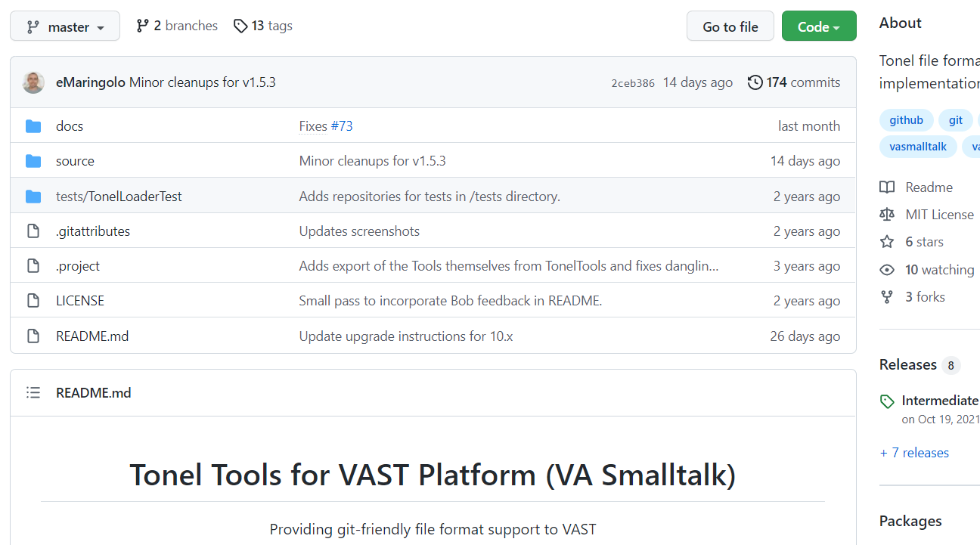
Task: Click the fork icon beside 3 forks
Action: tap(887, 297)
